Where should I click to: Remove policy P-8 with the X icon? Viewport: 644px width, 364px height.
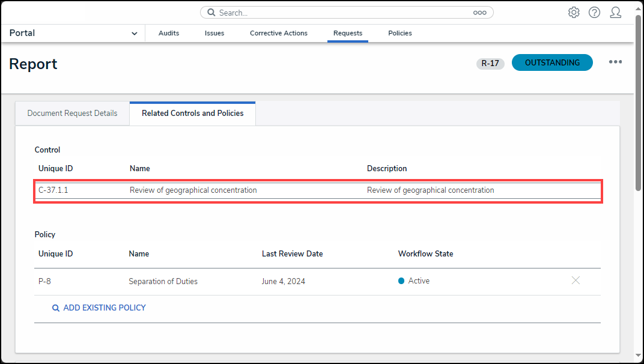pos(576,281)
